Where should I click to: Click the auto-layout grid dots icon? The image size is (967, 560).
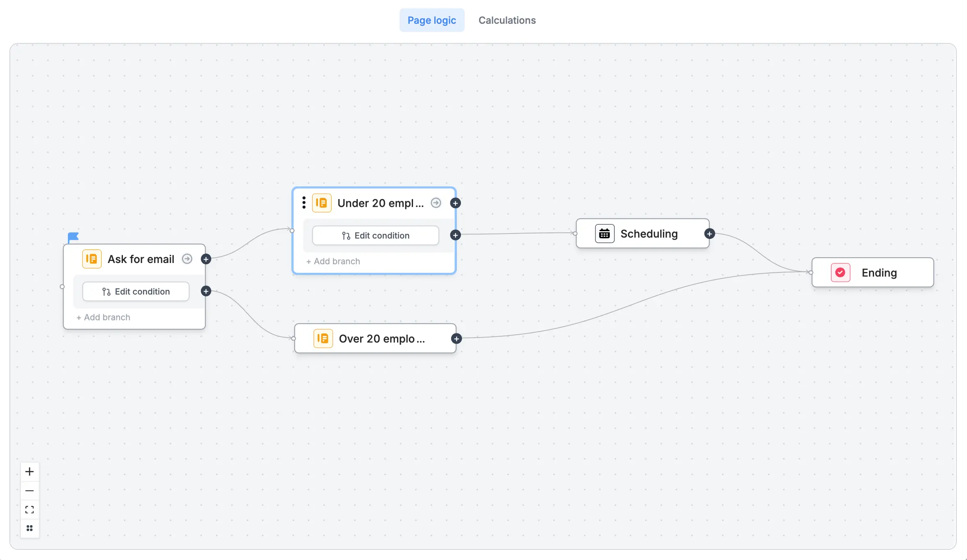point(30,528)
